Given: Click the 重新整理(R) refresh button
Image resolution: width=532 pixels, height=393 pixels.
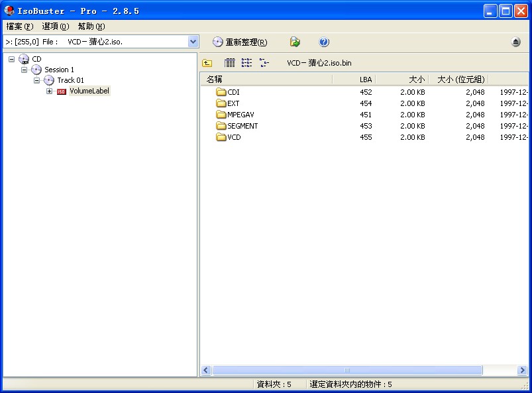Looking at the screenshot, I should coord(240,42).
